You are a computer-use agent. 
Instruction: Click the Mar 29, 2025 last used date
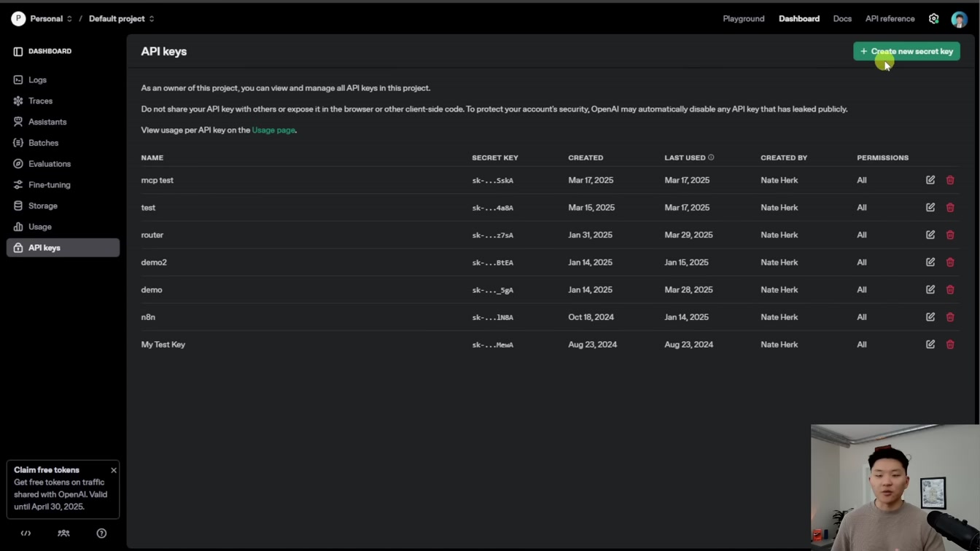pos(688,235)
